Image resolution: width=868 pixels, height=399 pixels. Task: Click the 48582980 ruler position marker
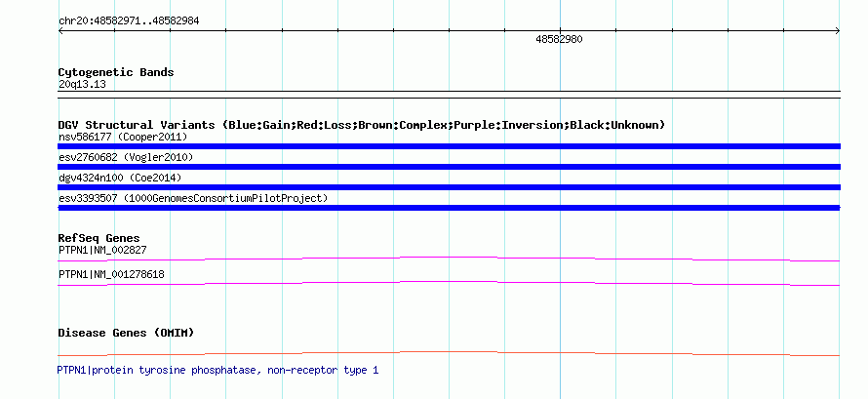pyautogui.click(x=559, y=39)
